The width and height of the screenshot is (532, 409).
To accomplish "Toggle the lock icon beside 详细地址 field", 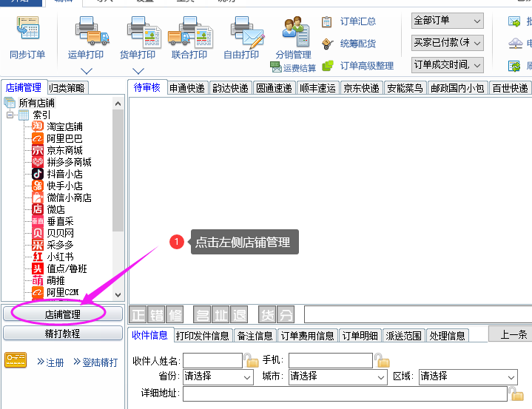I will click(516, 393).
